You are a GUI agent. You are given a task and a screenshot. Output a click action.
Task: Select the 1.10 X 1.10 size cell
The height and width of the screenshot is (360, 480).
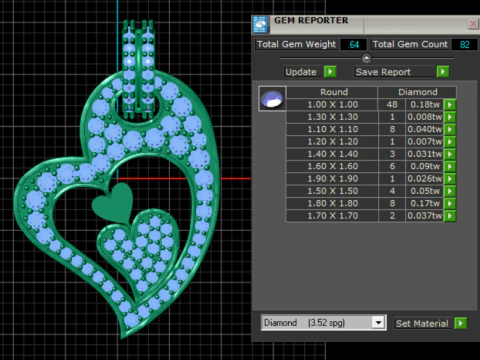coord(332,129)
